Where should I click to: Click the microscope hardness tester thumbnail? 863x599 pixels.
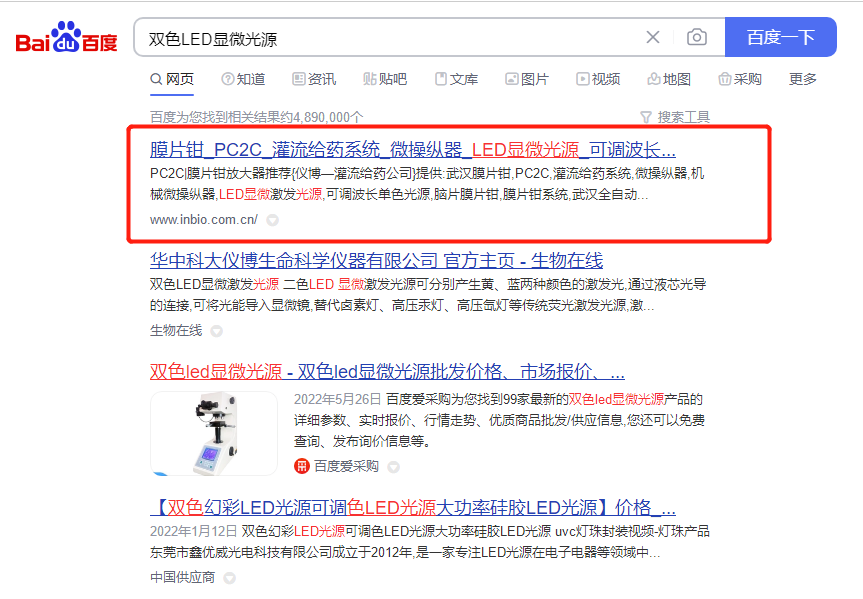point(214,433)
